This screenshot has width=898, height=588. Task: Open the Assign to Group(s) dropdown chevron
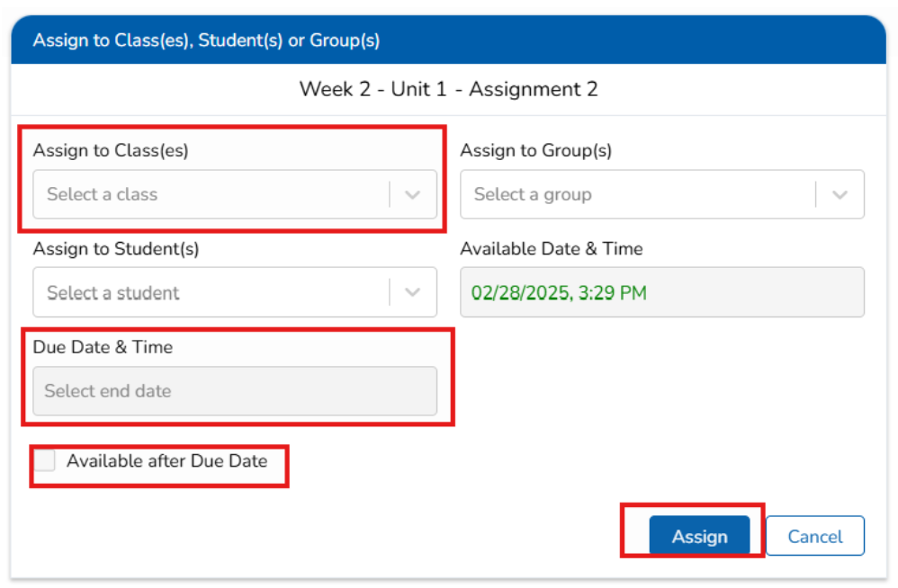[x=840, y=195]
